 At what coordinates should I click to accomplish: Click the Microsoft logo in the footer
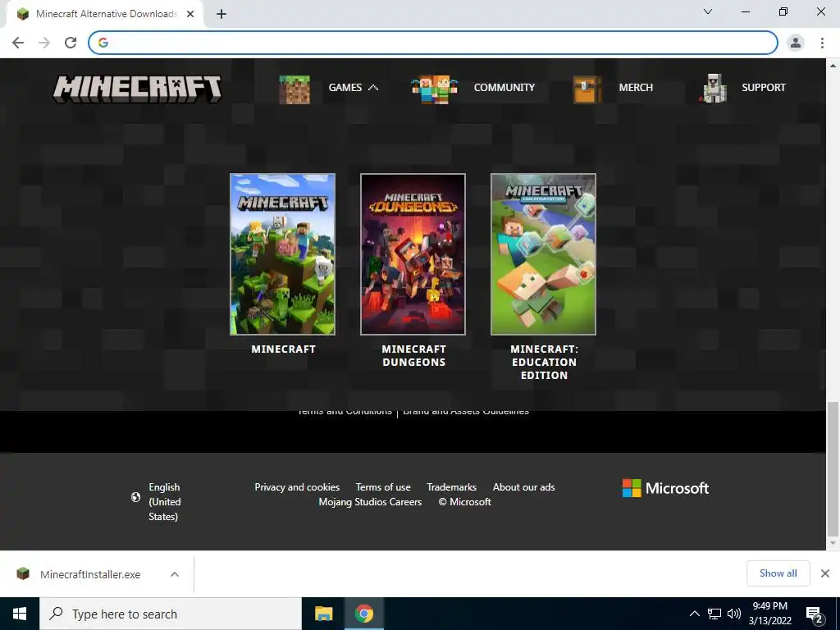[x=665, y=488]
